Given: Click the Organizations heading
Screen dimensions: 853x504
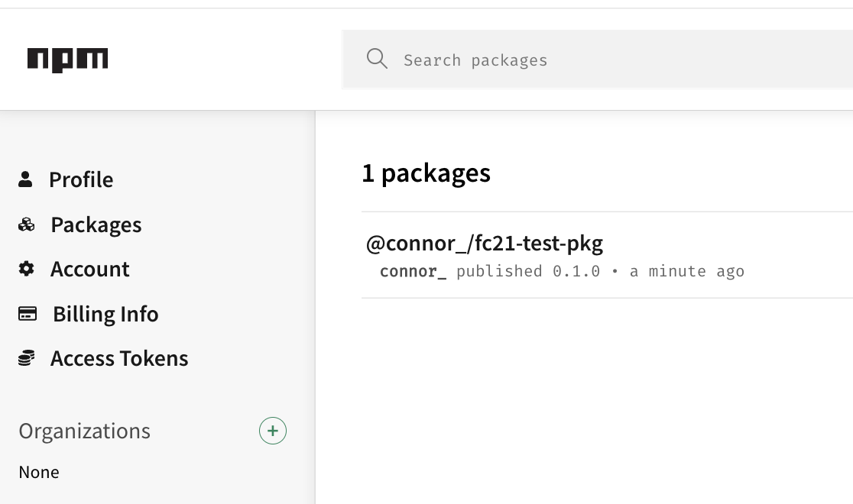Looking at the screenshot, I should tap(85, 431).
